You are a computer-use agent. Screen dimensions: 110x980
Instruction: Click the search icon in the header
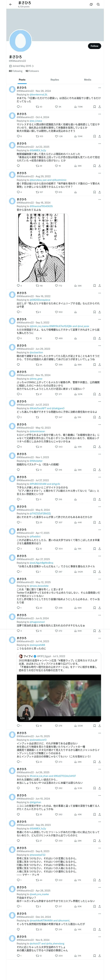tap(98, 5)
